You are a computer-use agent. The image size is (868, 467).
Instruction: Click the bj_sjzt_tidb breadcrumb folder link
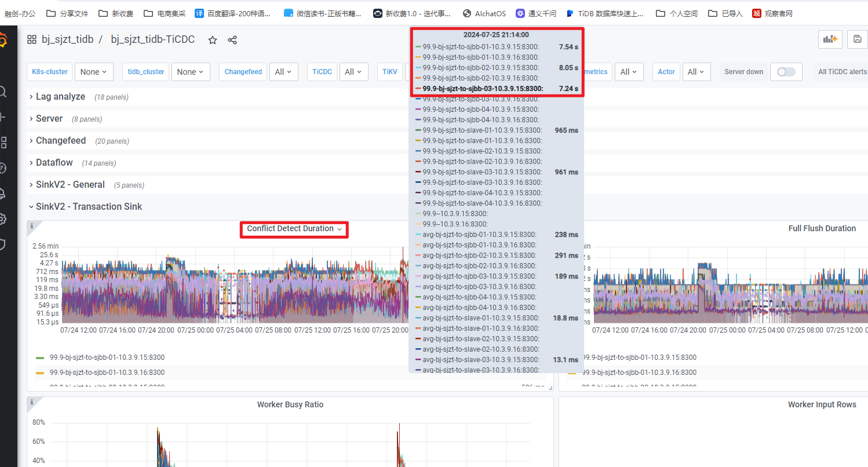pos(67,39)
